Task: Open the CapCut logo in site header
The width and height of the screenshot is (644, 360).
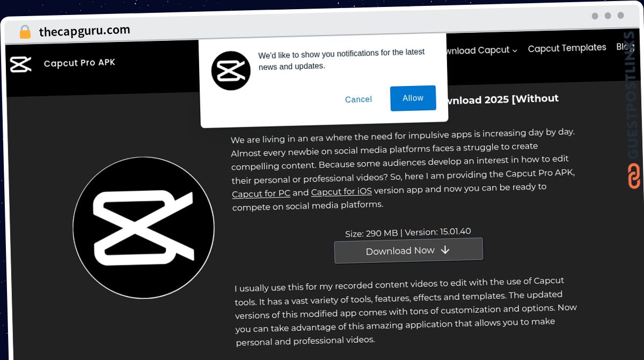Action: point(21,64)
